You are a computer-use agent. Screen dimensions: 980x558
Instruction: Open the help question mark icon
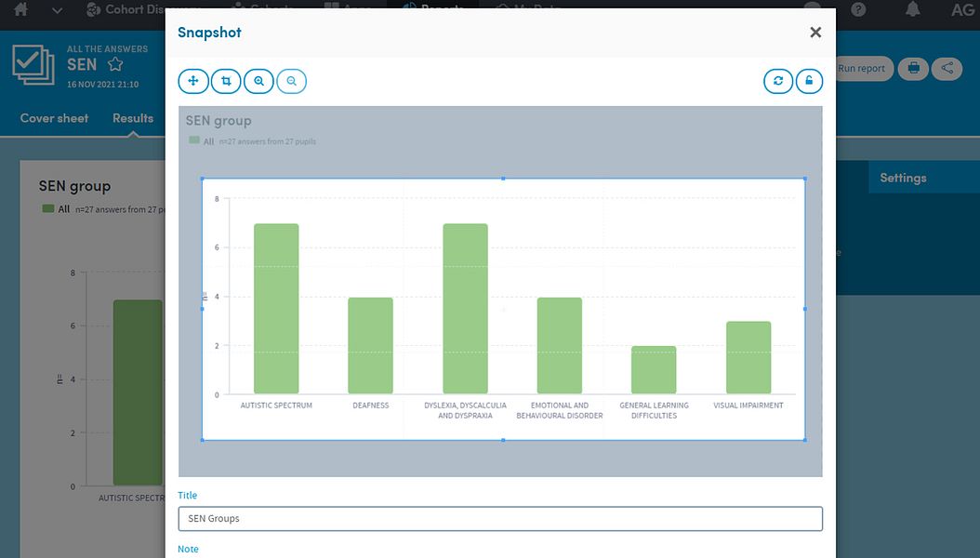click(x=859, y=9)
